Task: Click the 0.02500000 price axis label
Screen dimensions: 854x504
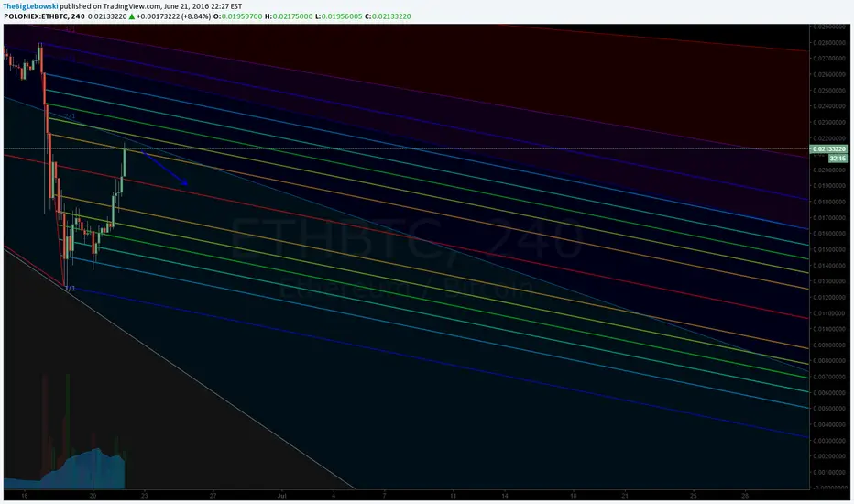Action: tap(829, 91)
